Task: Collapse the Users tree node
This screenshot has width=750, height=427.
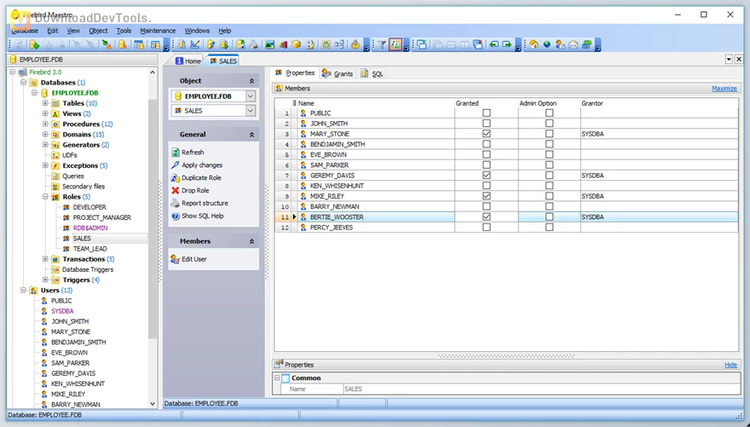Action: click(23, 290)
